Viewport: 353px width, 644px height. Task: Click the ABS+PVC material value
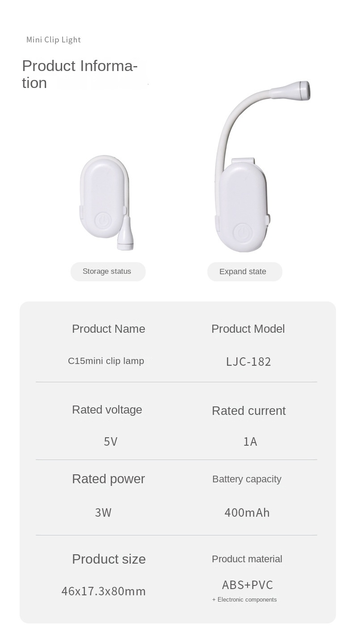(x=248, y=585)
